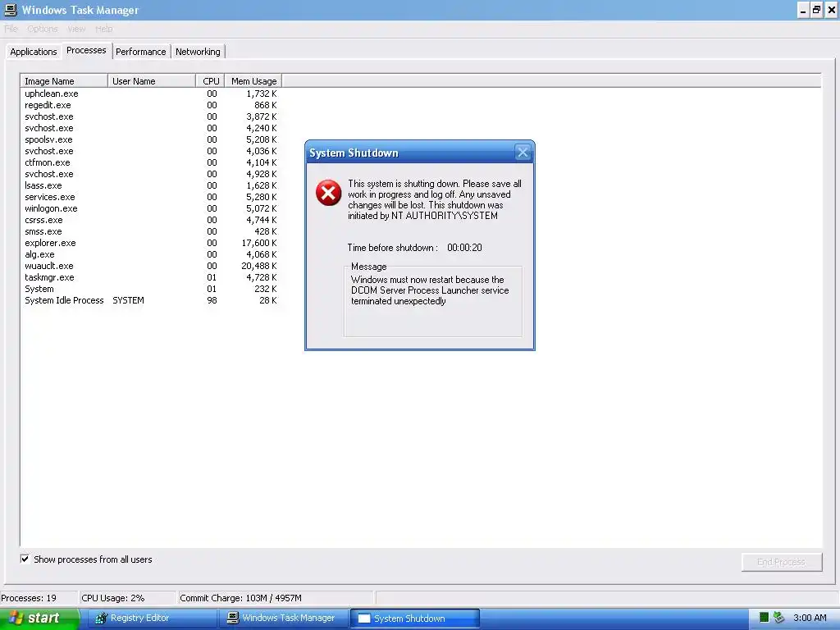Restore down the Task Manager window

pos(816,10)
